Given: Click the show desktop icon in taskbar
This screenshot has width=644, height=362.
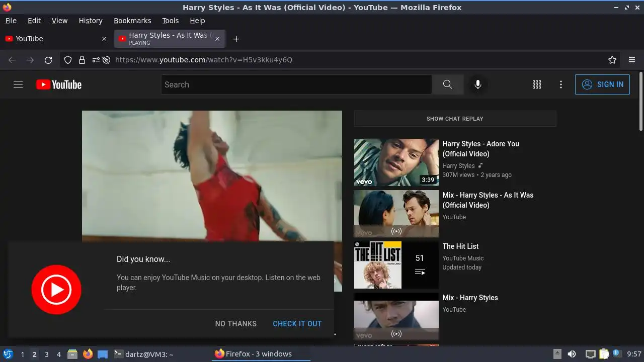Looking at the screenshot, I should click(x=103, y=354).
